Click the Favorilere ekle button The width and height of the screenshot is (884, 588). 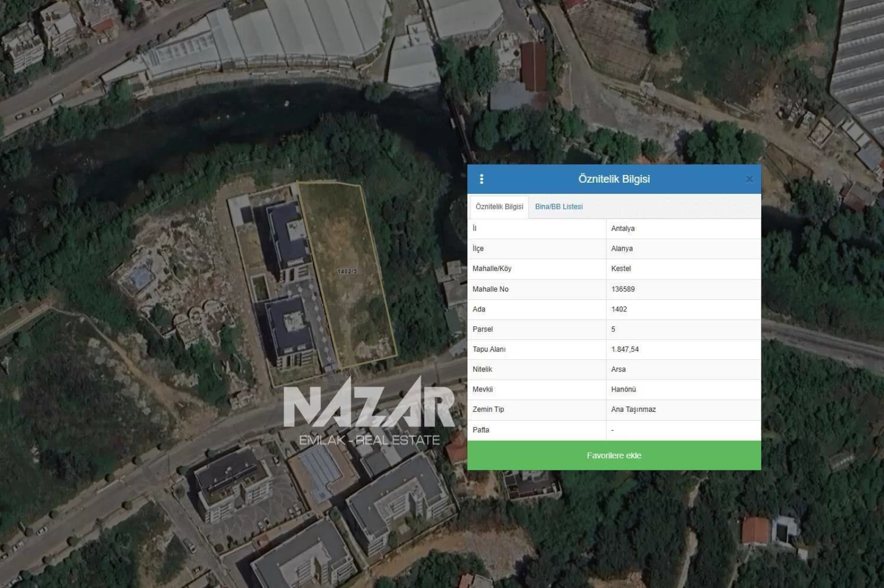click(614, 455)
